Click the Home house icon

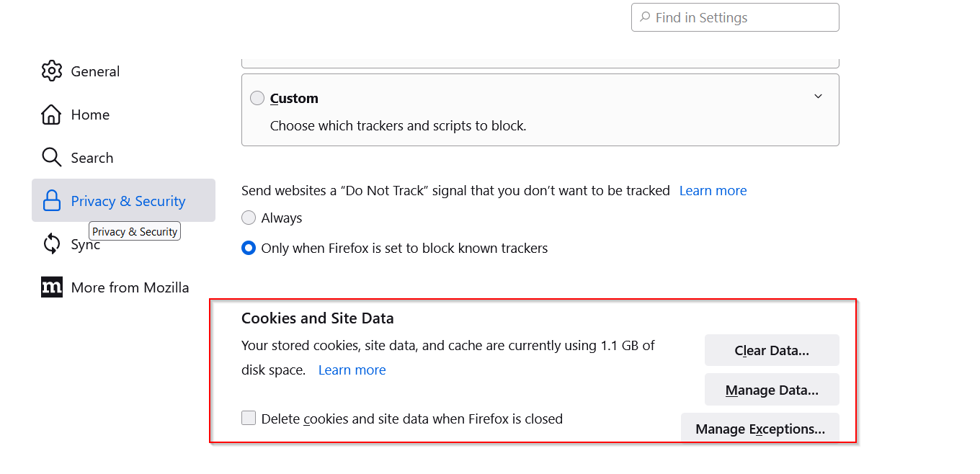point(52,115)
